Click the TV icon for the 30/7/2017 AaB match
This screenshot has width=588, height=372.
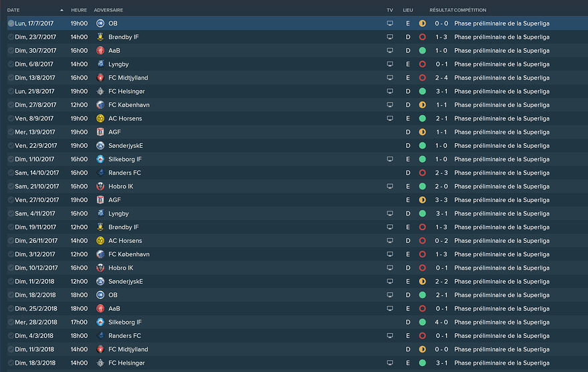pos(390,51)
